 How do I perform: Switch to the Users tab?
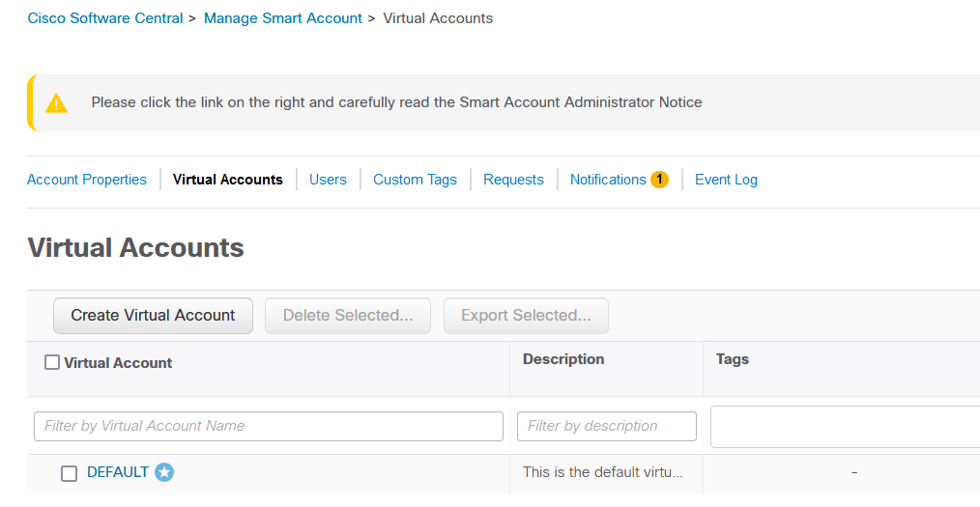[x=329, y=180]
